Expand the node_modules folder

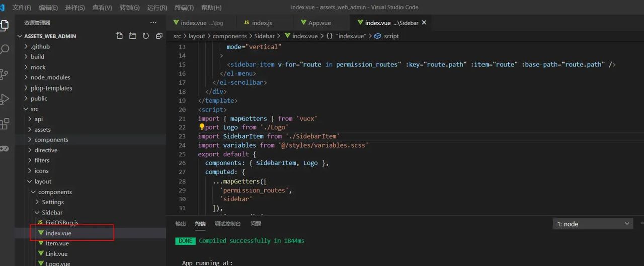pos(50,77)
